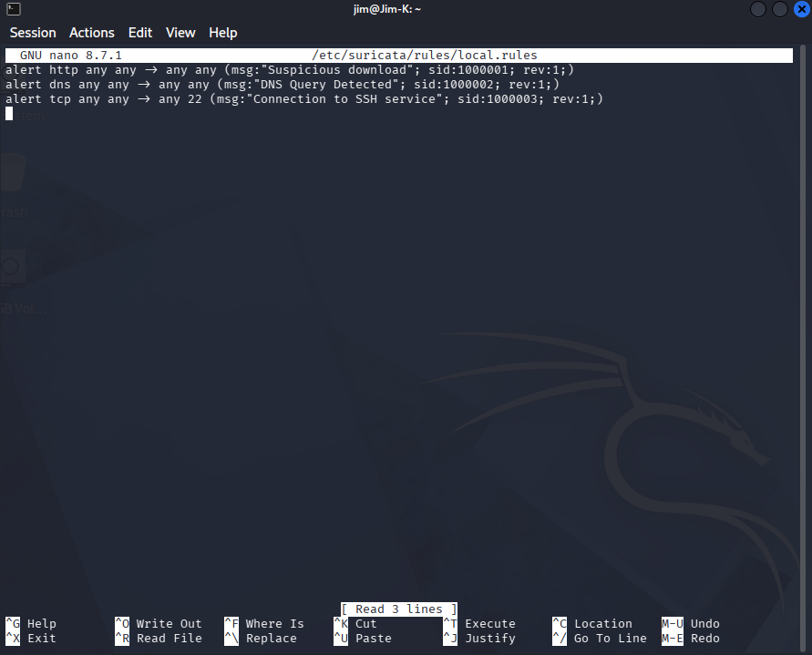Click the /etc/suricata/rules/local.rules file path
This screenshot has height=655, width=812.
tap(424, 56)
